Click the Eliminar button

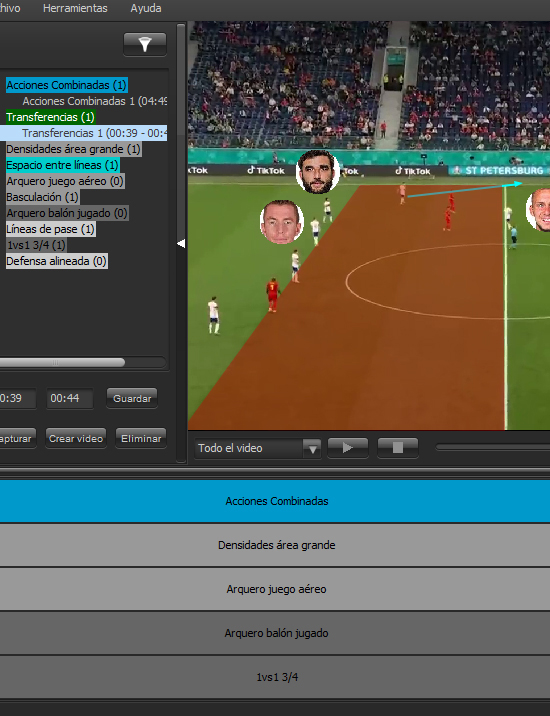(x=141, y=438)
